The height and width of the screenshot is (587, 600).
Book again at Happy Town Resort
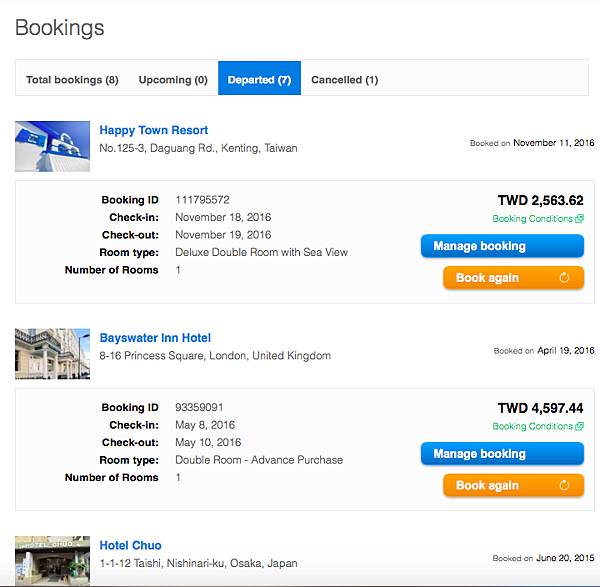click(x=513, y=278)
